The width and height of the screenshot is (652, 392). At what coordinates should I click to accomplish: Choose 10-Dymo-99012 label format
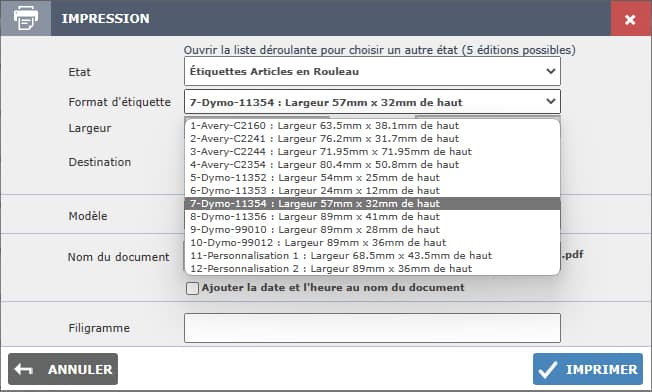tap(372, 242)
